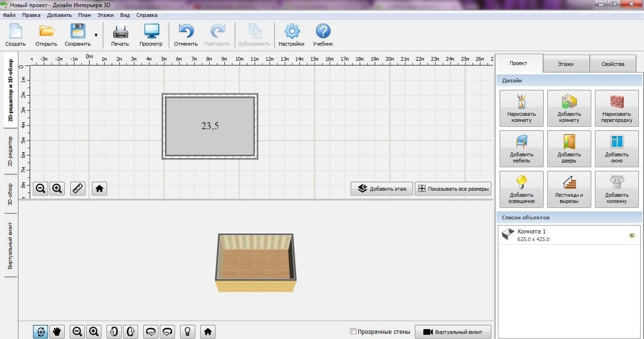Viewport: 644px width, 339px height.
Task: Click the Добавить этаж button
Action: pos(382,189)
